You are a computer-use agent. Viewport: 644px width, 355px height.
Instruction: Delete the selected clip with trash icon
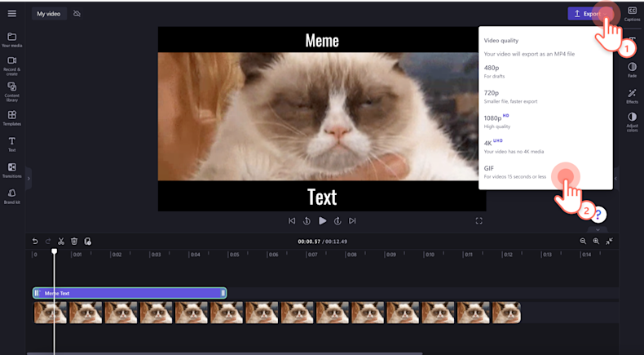74,241
